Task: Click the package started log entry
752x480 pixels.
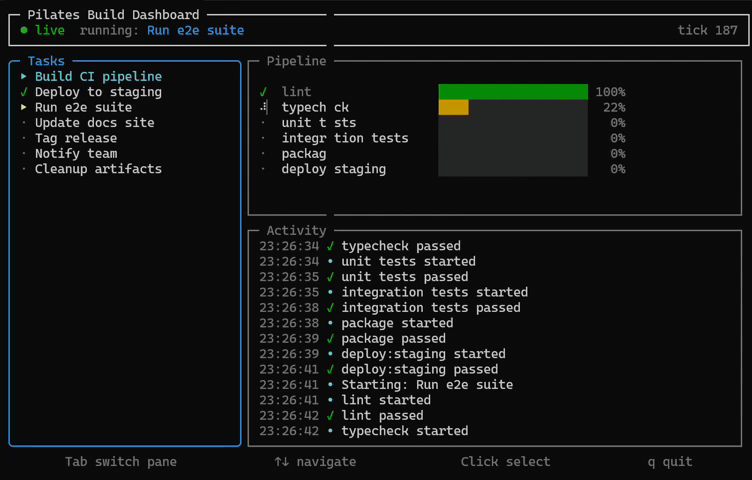Action: [x=356, y=323]
